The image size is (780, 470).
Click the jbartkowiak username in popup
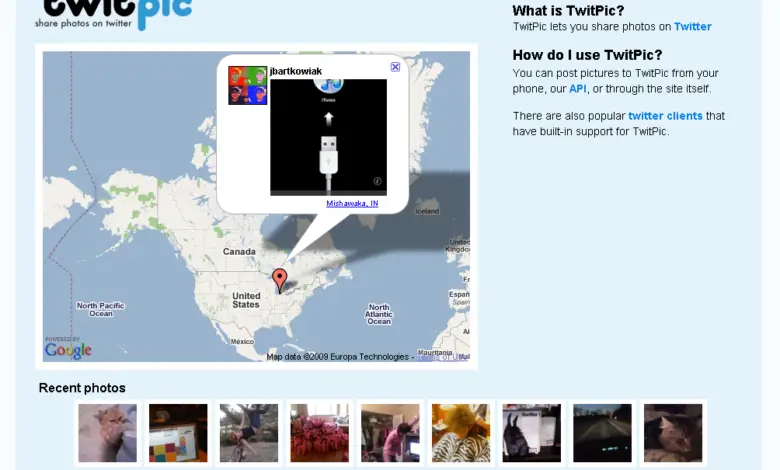[x=295, y=71]
